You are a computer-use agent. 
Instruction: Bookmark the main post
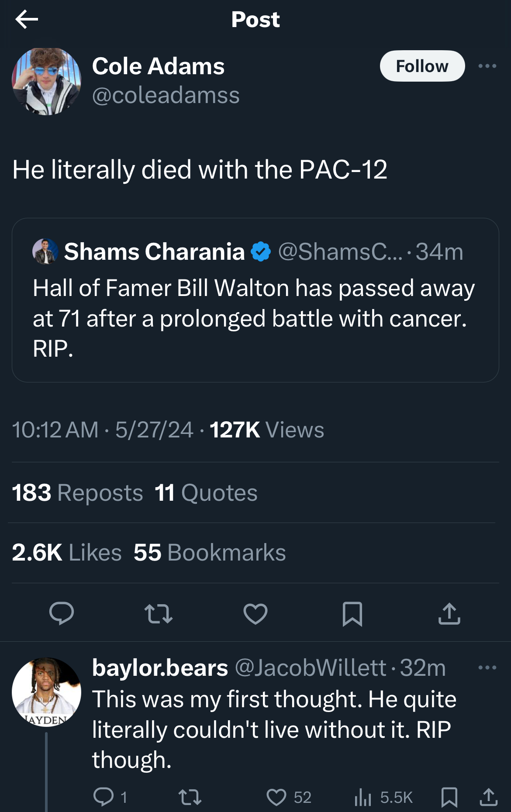click(352, 613)
